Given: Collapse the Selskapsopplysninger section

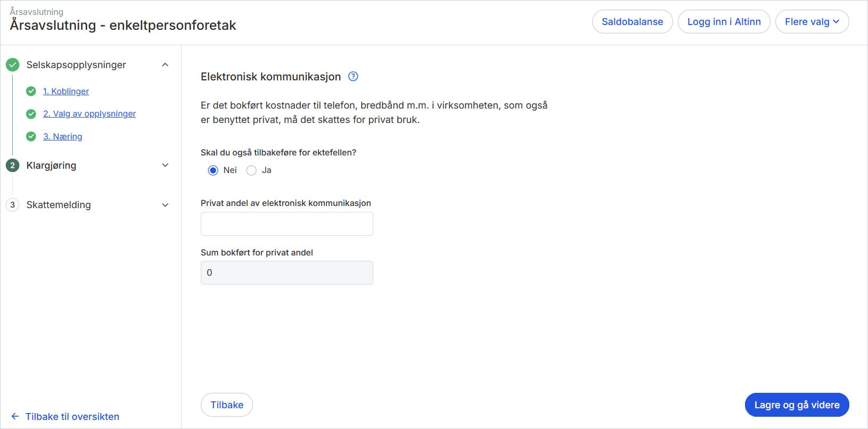Looking at the screenshot, I should point(166,64).
